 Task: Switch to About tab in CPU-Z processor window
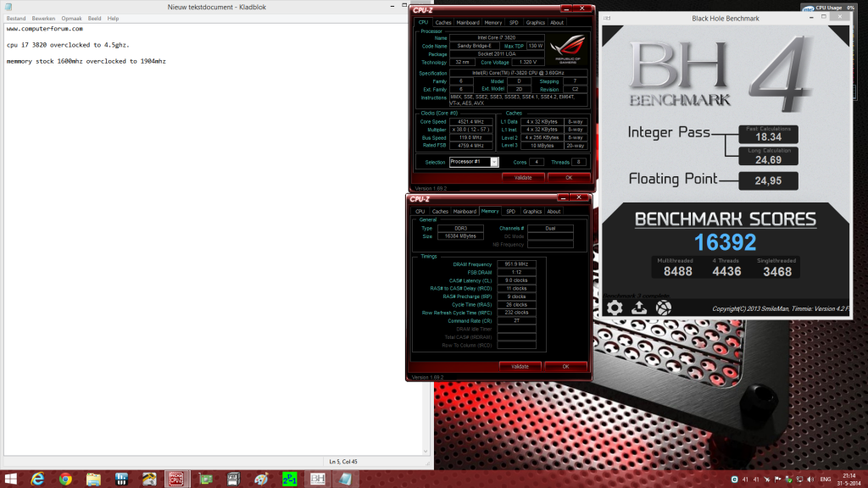pyautogui.click(x=557, y=23)
